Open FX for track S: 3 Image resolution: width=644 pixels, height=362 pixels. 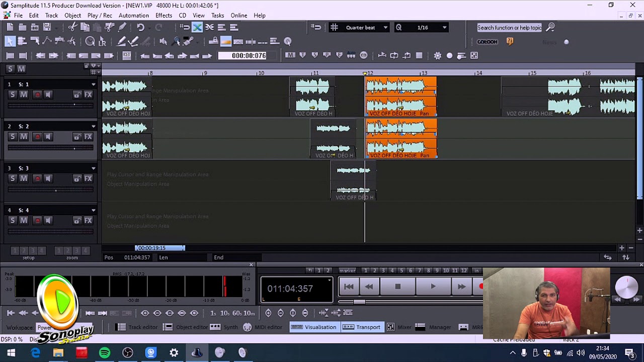(88, 178)
